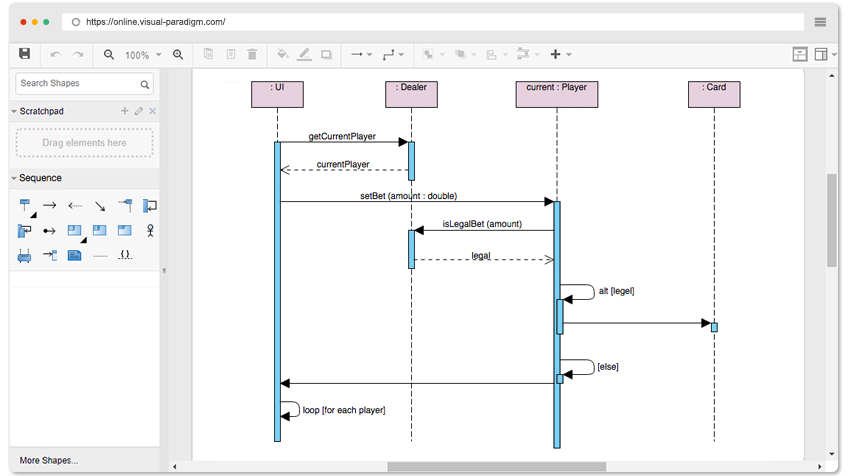Viewport: 848px width, 476px height.
Task: Open the hamburger menu beside address bar
Action: [820, 22]
